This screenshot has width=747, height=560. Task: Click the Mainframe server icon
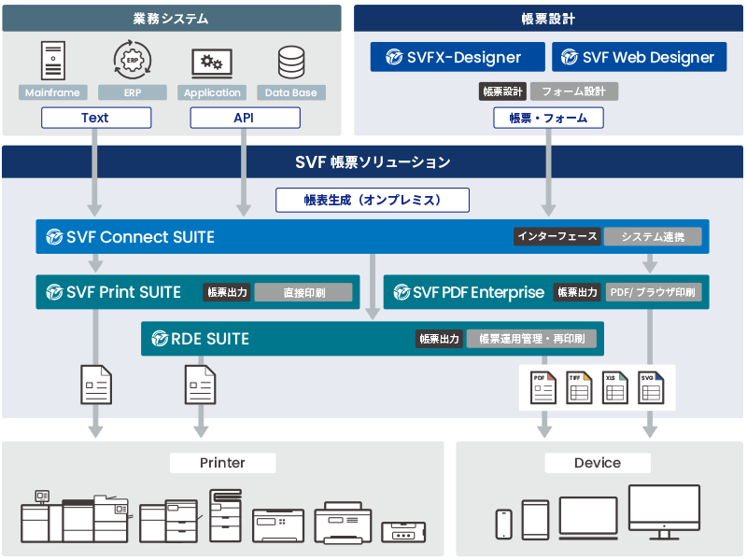53,61
